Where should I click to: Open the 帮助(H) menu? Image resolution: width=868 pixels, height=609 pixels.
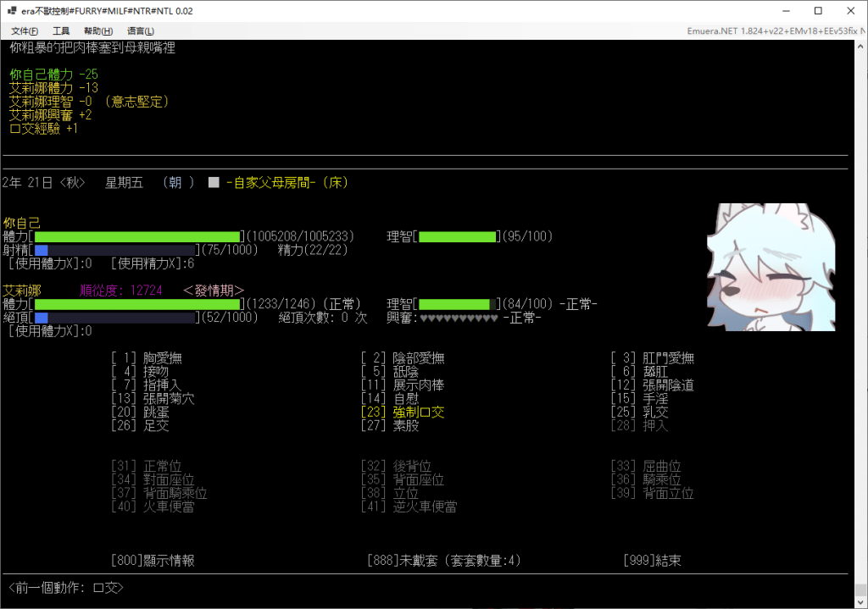[x=98, y=31]
